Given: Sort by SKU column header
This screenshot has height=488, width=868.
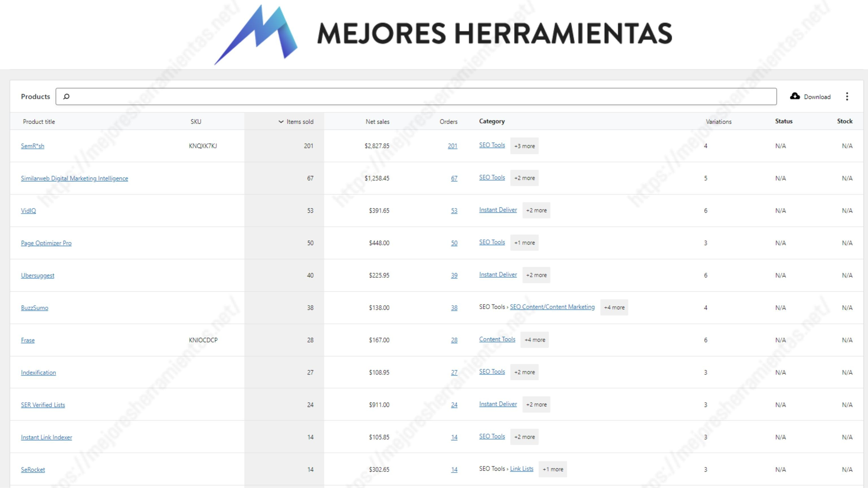Looking at the screenshot, I should coord(196,122).
